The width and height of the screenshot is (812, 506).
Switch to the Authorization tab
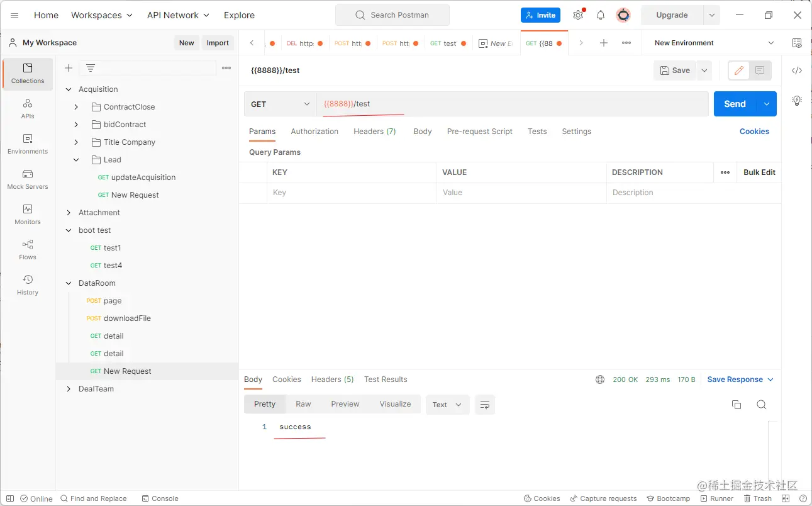coord(314,132)
